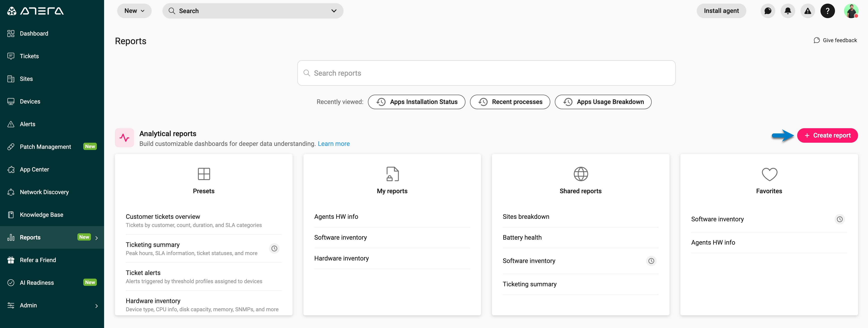
Task: Open Ticketing summary preset report
Action: coord(203,249)
